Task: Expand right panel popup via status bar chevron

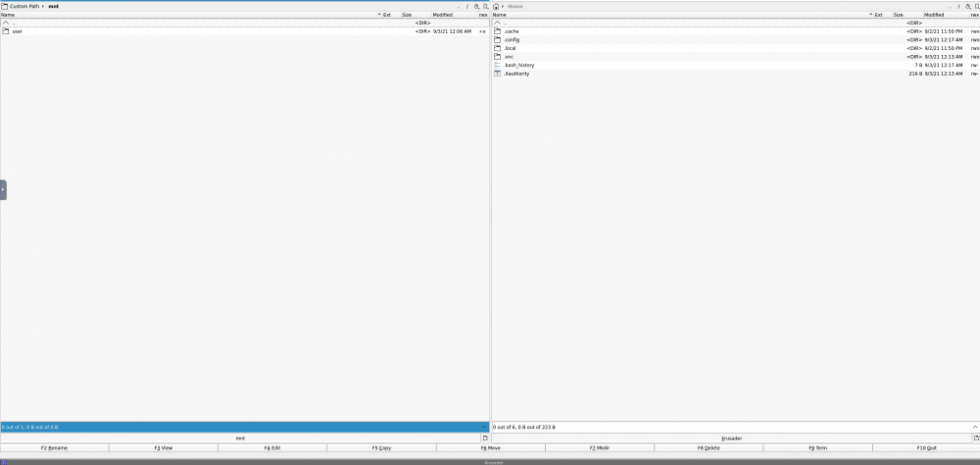Action: (976, 427)
